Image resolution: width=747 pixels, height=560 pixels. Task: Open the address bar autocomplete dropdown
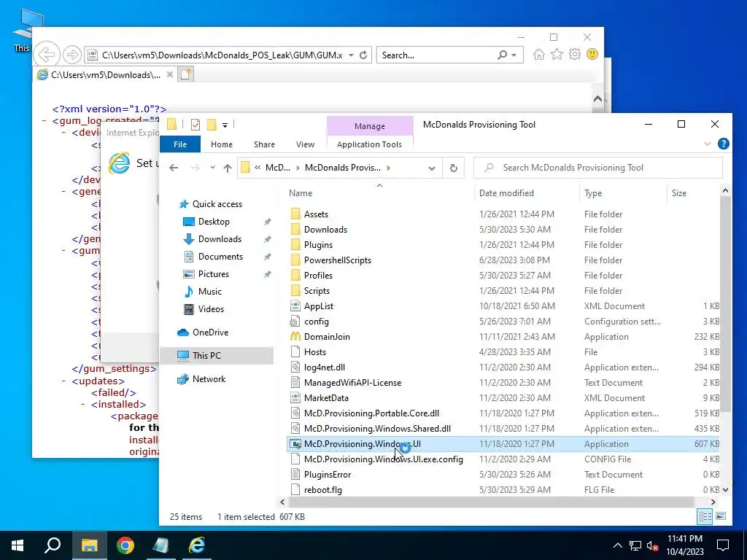click(x=351, y=55)
